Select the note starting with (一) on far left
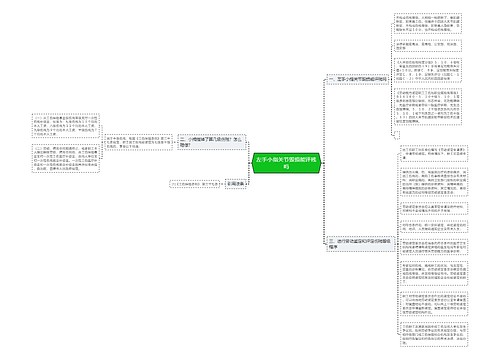This screenshot has height=360, width=500. click(x=66, y=126)
